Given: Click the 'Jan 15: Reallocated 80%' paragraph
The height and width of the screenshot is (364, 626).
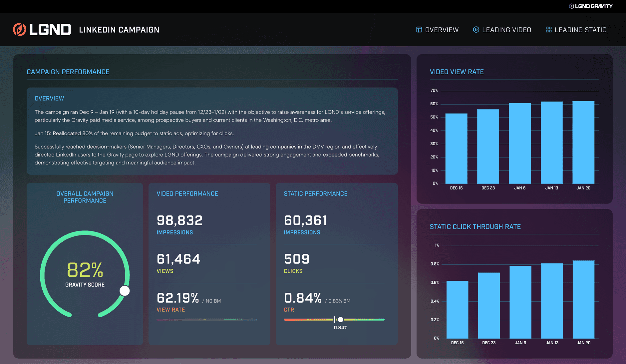Looking at the screenshot, I should coord(134,134).
